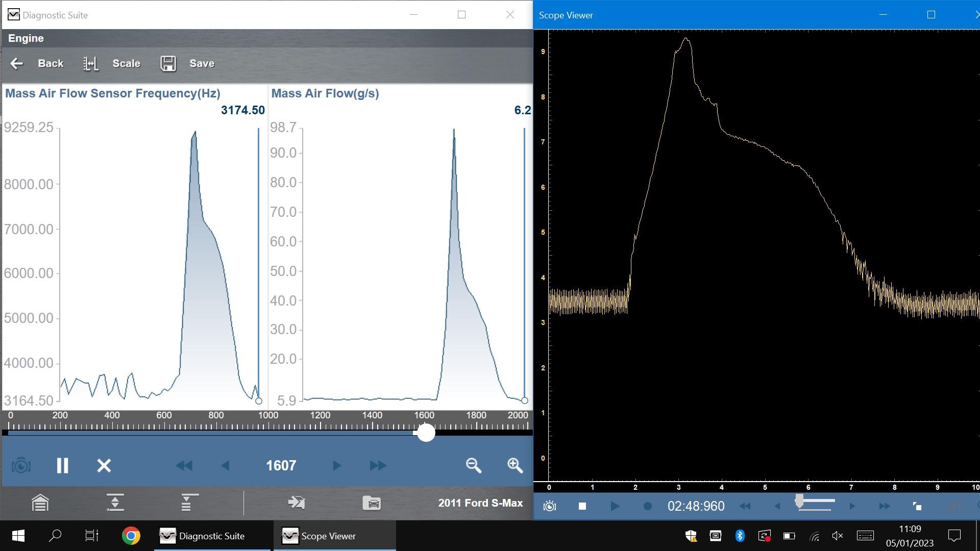Screen dimensions: 980x551
Task: Click the Back arrow button
Action: [x=17, y=64]
